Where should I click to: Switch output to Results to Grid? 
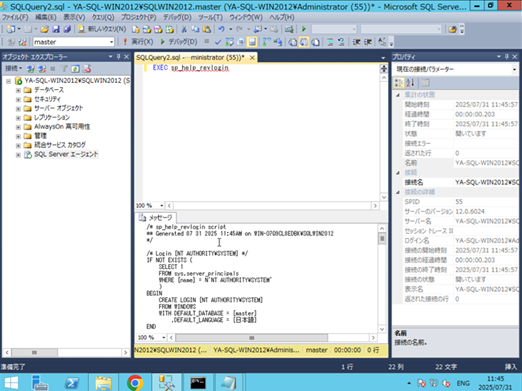click(304, 42)
